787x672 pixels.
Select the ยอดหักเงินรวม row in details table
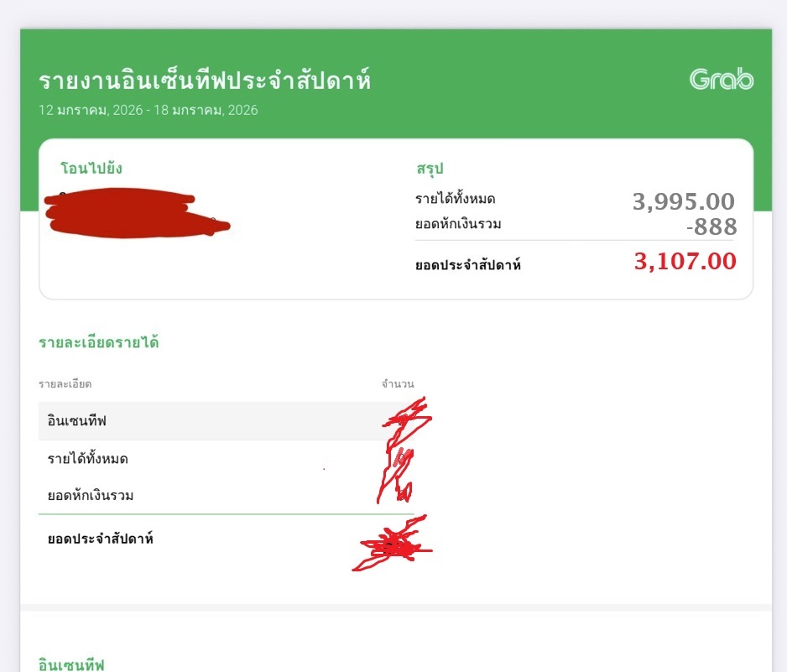[91, 496]
